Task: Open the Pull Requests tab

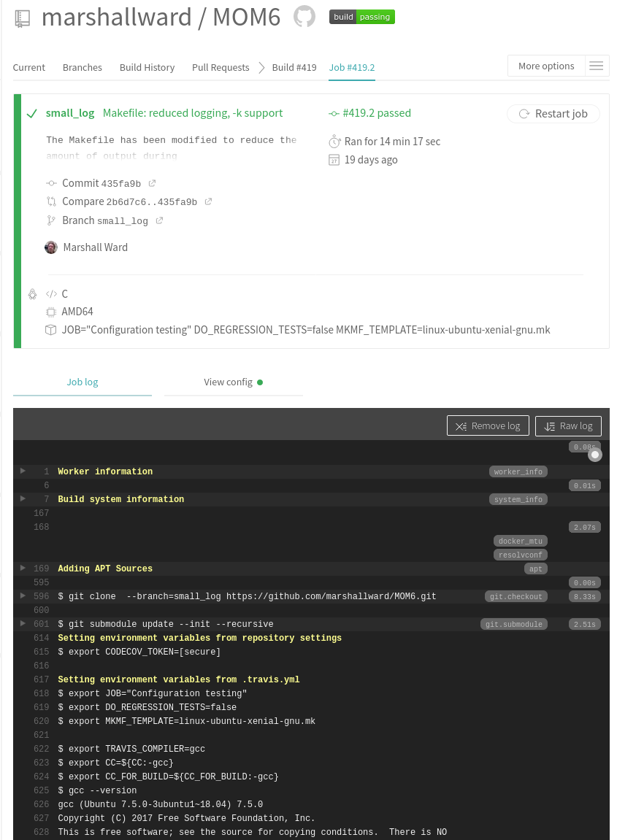Action: [221, 67]
